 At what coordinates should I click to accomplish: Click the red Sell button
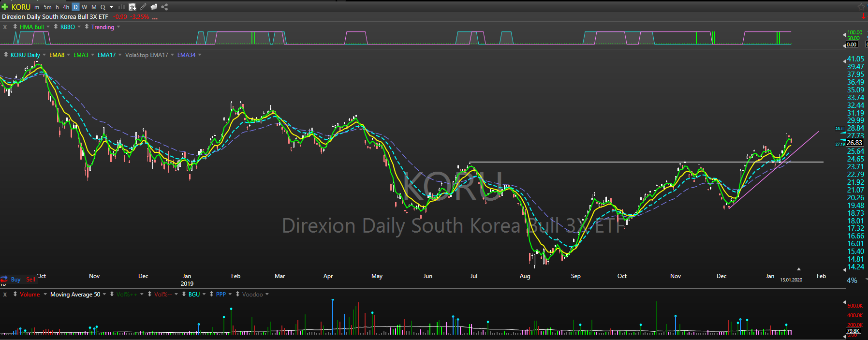click(x=30, y=280)
